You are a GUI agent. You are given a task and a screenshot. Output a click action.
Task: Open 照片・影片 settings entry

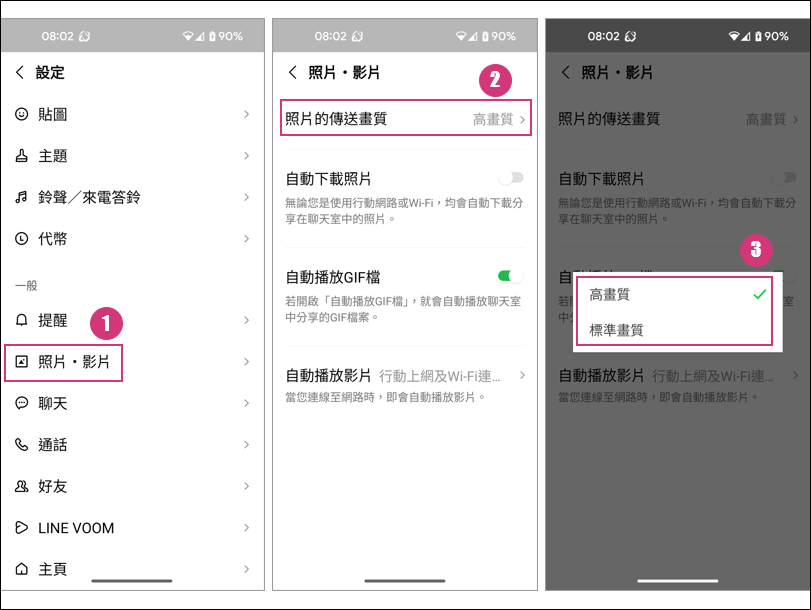132,362
